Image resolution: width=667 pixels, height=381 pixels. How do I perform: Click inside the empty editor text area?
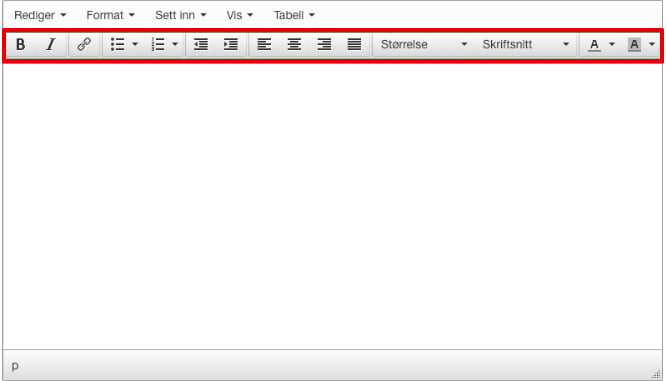coord(333,206)
